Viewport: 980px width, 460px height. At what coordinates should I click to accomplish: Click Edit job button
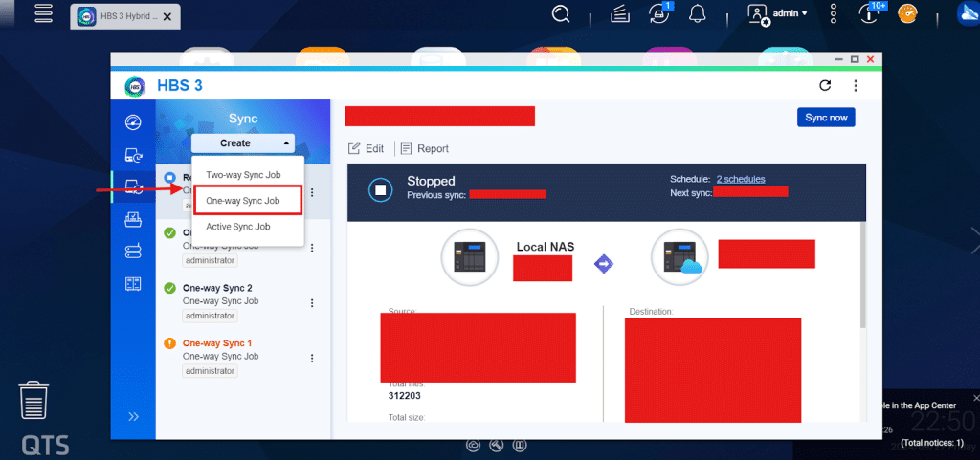coord(366,148)
